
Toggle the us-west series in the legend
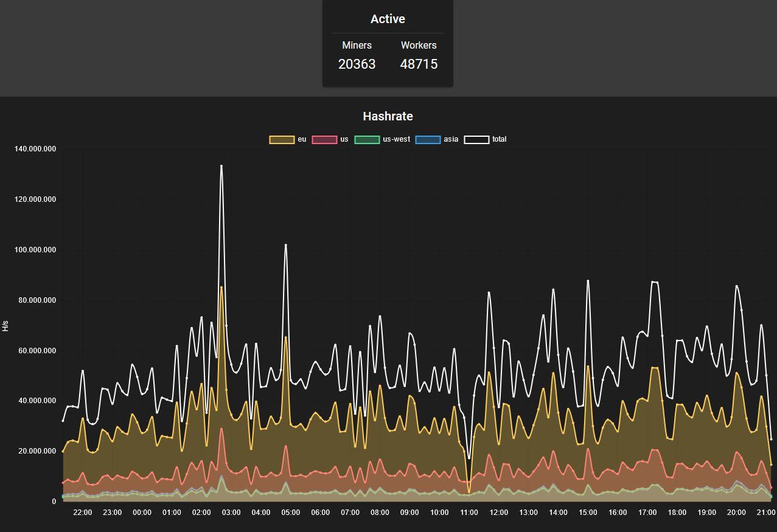(x=382, y=139)
